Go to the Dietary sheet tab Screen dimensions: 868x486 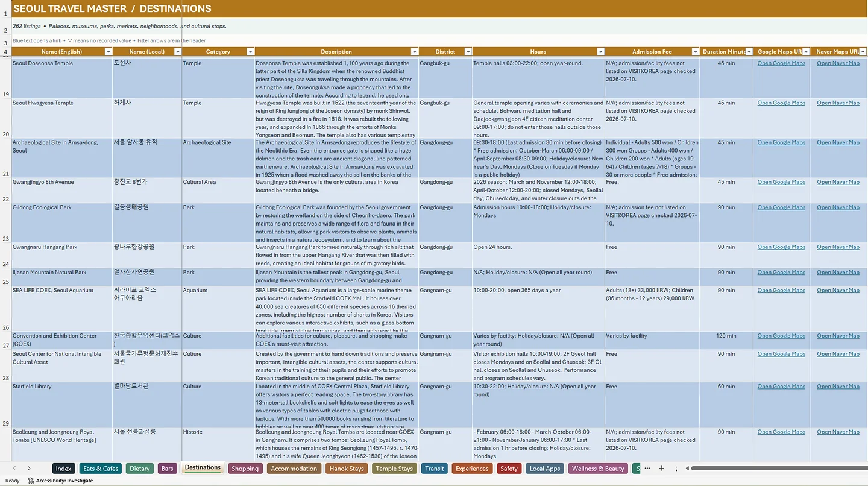140,469
